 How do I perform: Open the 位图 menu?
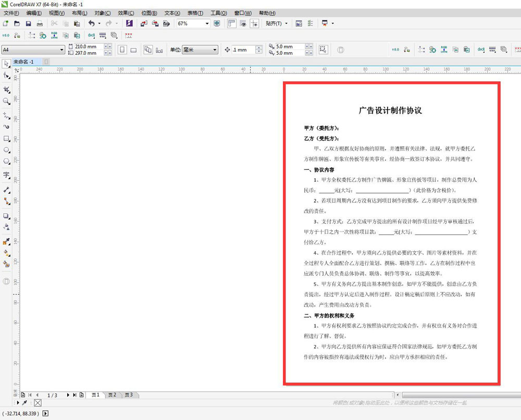pyautogui.click(x=149, y=13)
